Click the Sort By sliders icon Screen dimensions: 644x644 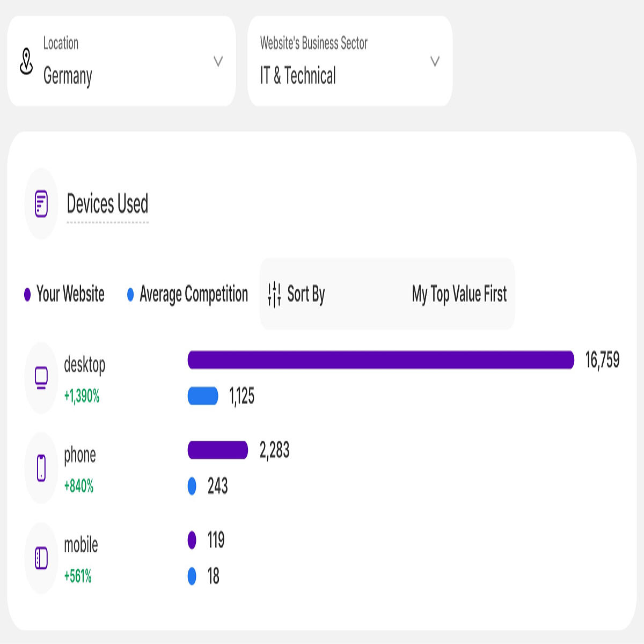[274, 294]
